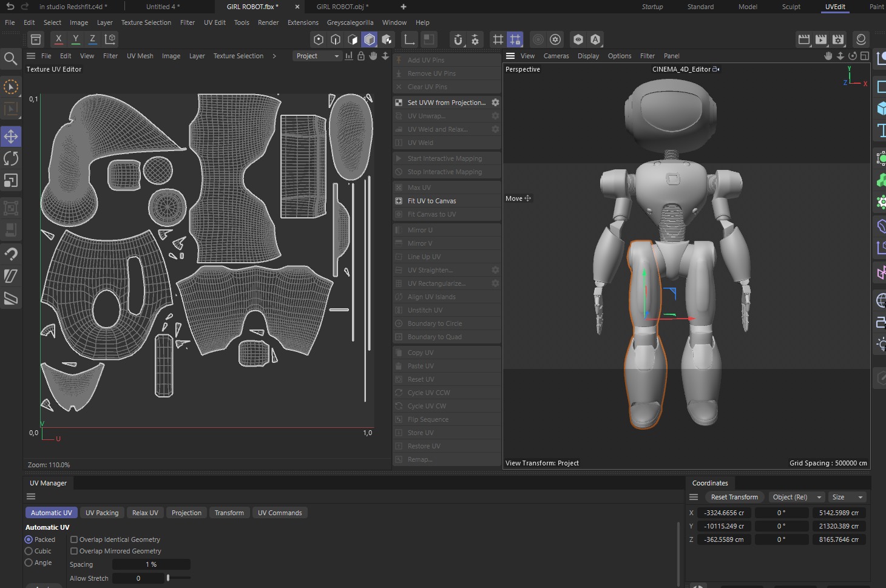Select the Scale tool in left toolbar
The image size is (886, 588).
(11, 181)
